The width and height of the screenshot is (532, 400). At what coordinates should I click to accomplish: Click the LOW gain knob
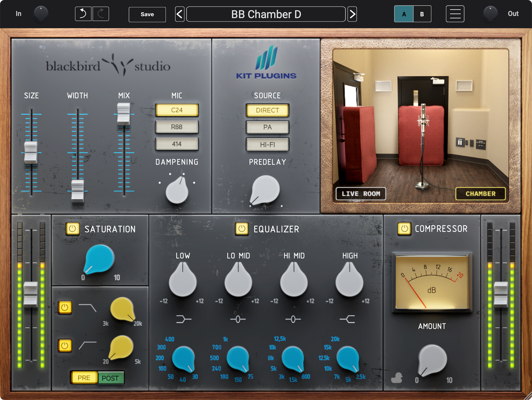[x=183, y=280]
